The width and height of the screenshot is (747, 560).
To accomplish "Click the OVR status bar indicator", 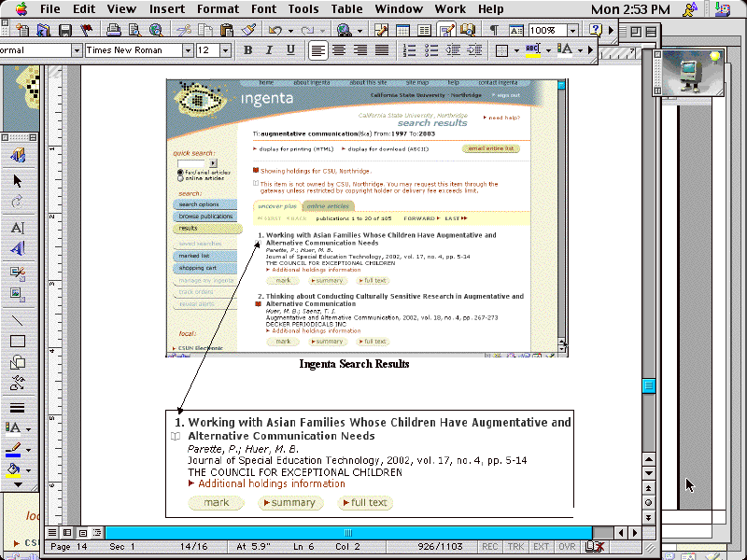I will click(x=567, y=547).
